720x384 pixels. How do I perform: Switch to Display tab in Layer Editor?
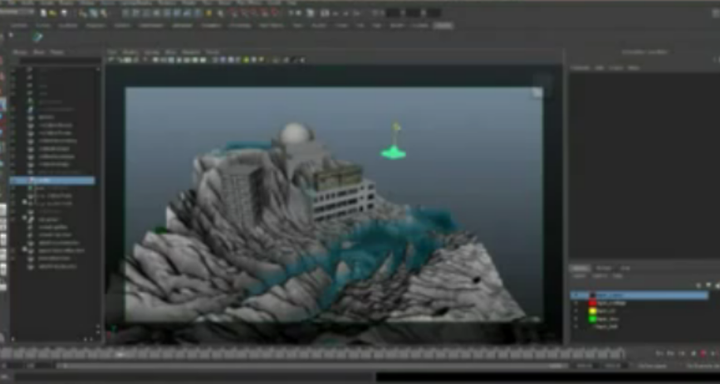580,268
